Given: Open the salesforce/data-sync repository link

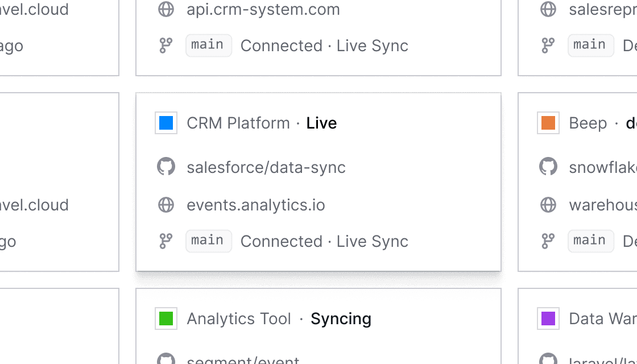Looking at the screenshot, I should pos(266,167).
